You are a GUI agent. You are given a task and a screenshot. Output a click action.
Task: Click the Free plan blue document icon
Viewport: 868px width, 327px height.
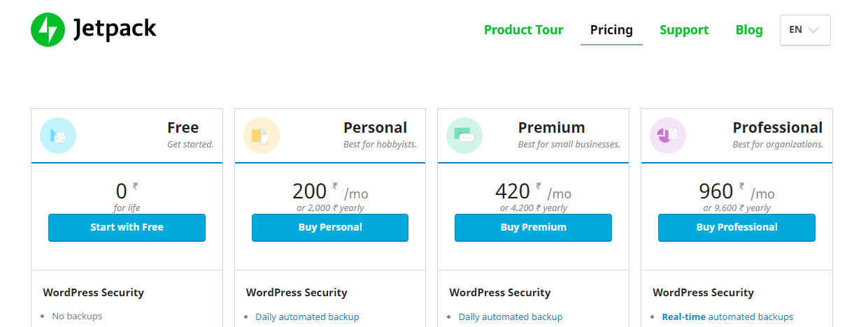(58, 136)
